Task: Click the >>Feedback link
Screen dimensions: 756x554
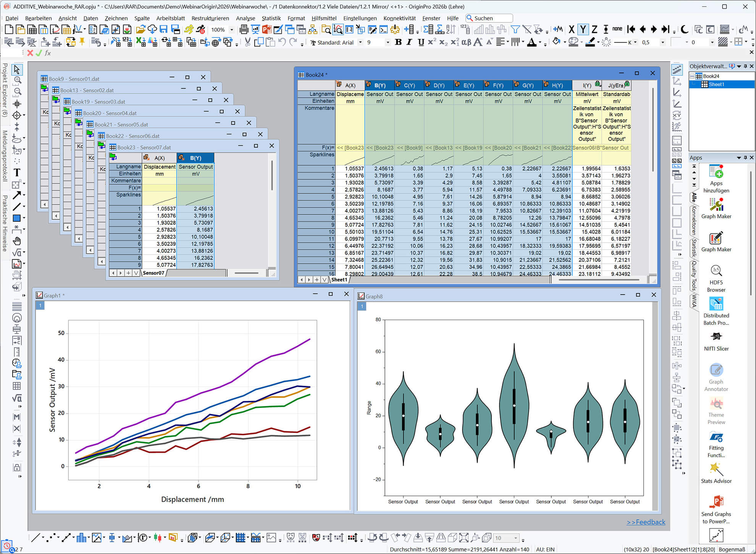Action: [646, 522]
